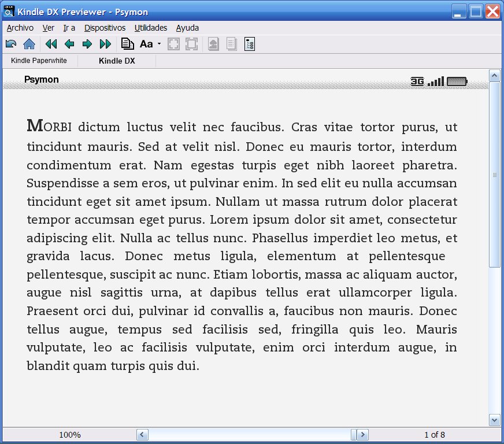Click the Kindle Previewer app title icon
The height and width of the screenshot is (444, 504).
9,11
